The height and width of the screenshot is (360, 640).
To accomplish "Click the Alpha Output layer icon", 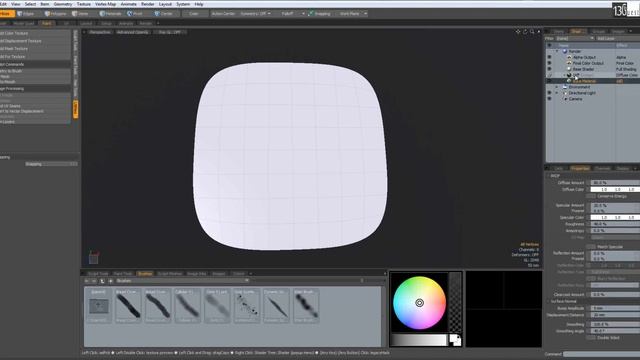I will tap(569, 58).
